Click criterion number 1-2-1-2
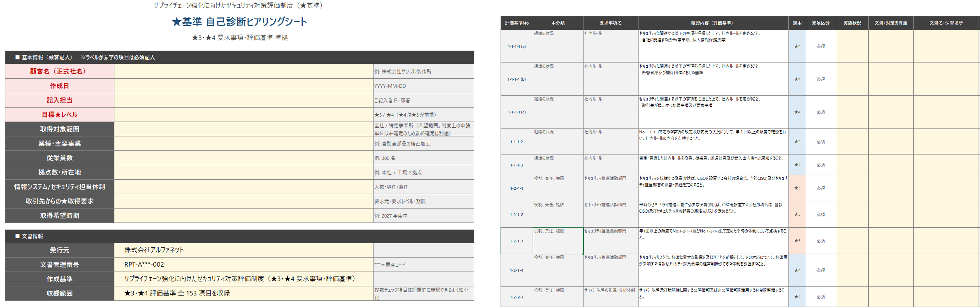This screenshot has width=980, height=307. tap(517, 214)
